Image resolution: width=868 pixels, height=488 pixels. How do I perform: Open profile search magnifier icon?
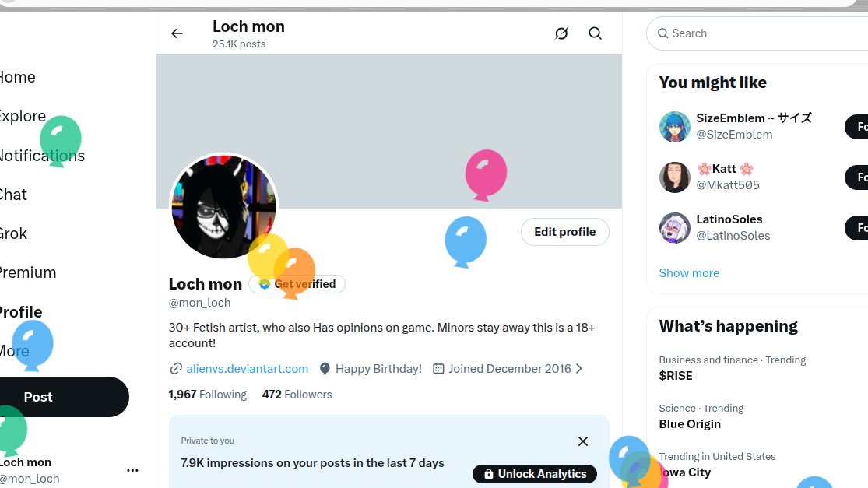tap(595, 33)
